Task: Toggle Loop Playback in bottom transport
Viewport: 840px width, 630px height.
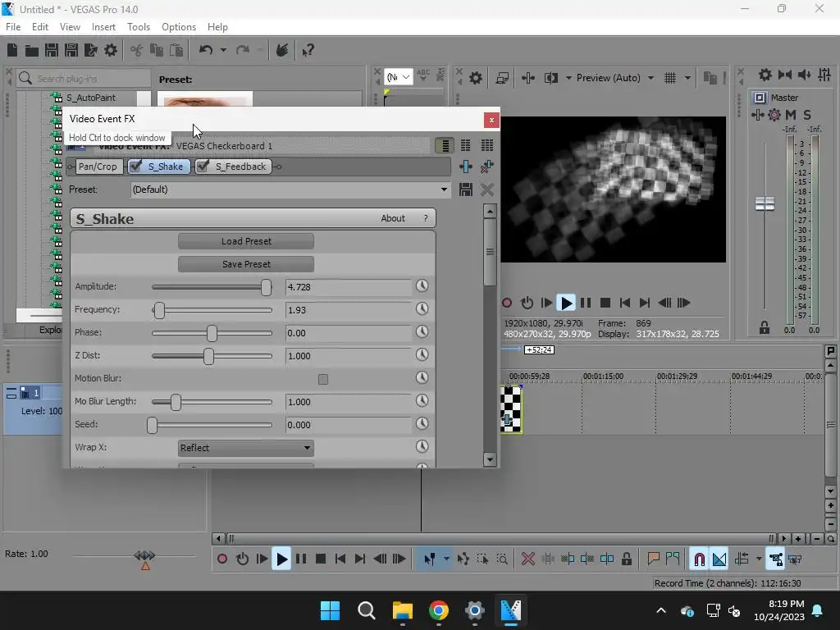Action: [x=242, y=559]
